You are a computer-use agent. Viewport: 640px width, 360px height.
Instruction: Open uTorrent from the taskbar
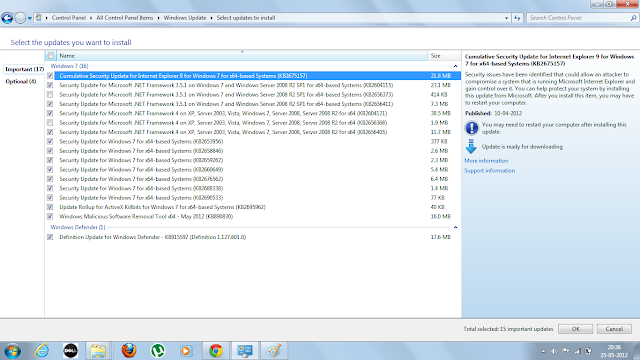[158, 351]
